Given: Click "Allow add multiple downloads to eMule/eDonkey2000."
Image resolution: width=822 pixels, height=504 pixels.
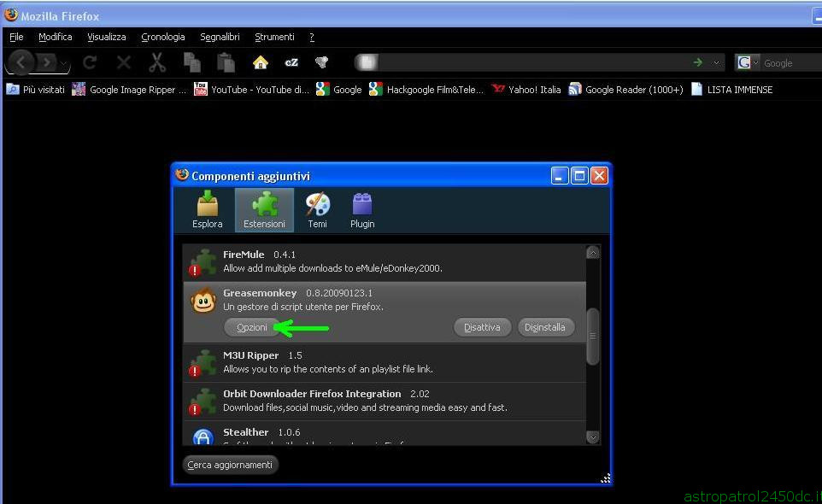Looking at the screenshot, I should [333, 268].
